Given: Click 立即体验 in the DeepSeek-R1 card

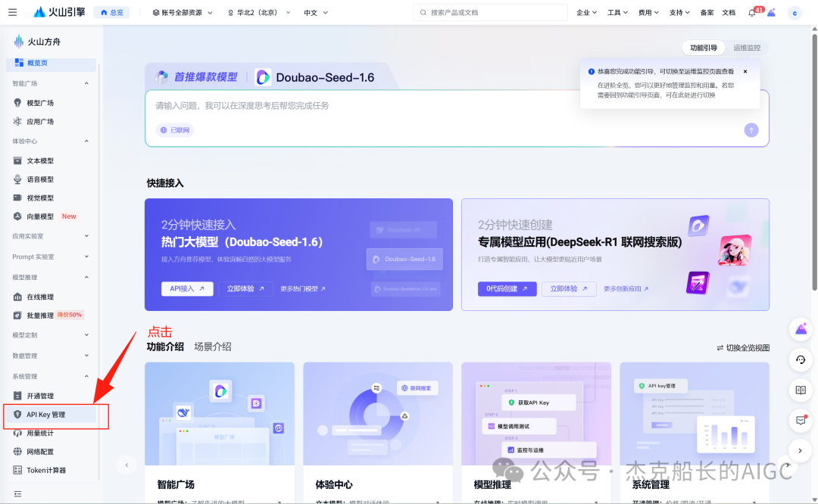Looking at the screenshot, I should click(569, 289).
